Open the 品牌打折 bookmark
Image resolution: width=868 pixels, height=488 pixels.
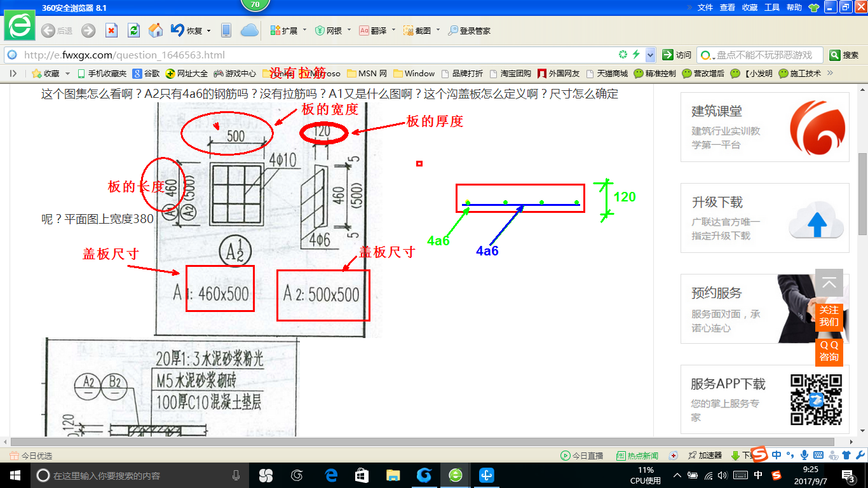(462, 74)
